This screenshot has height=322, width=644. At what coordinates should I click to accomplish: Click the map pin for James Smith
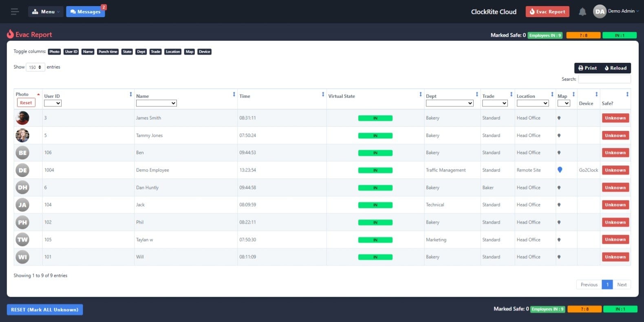[559, 118]
